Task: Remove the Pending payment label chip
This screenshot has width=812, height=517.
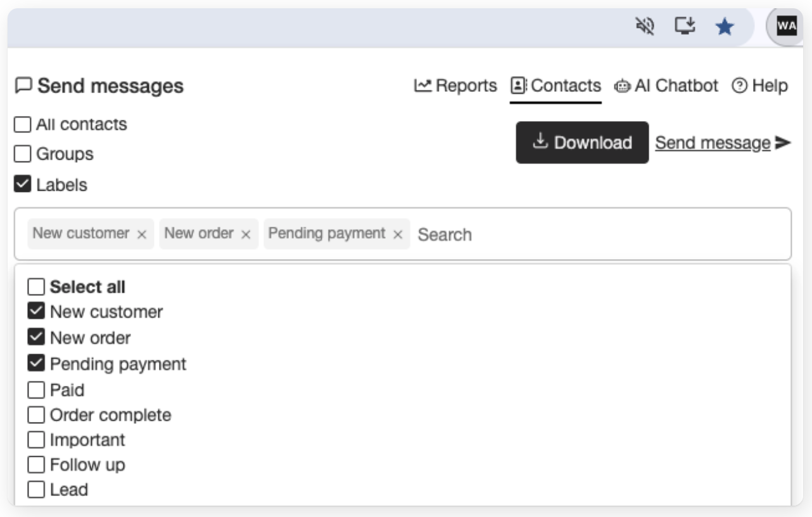Action: click(398, 234)
